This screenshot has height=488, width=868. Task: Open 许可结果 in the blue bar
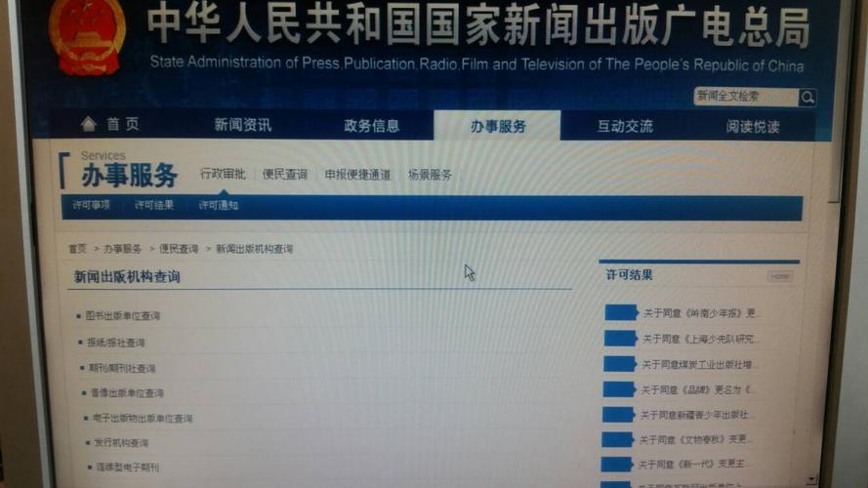click(154, 205)
